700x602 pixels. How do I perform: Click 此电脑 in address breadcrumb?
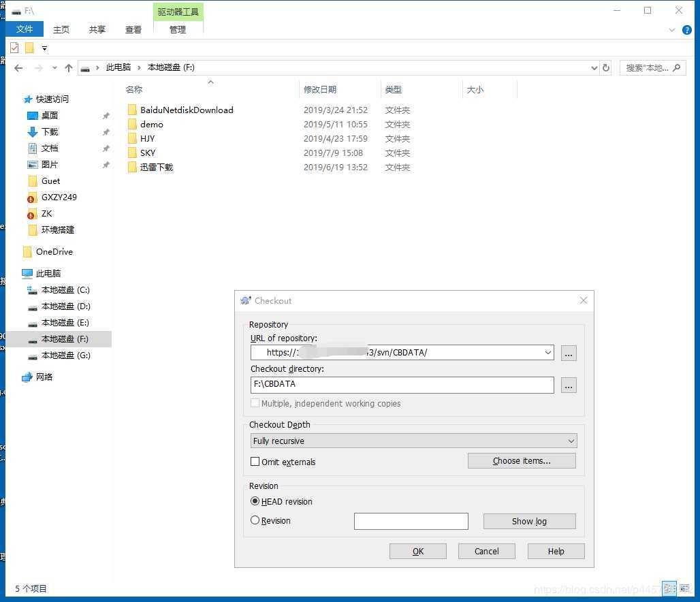[x=118, y=67]
